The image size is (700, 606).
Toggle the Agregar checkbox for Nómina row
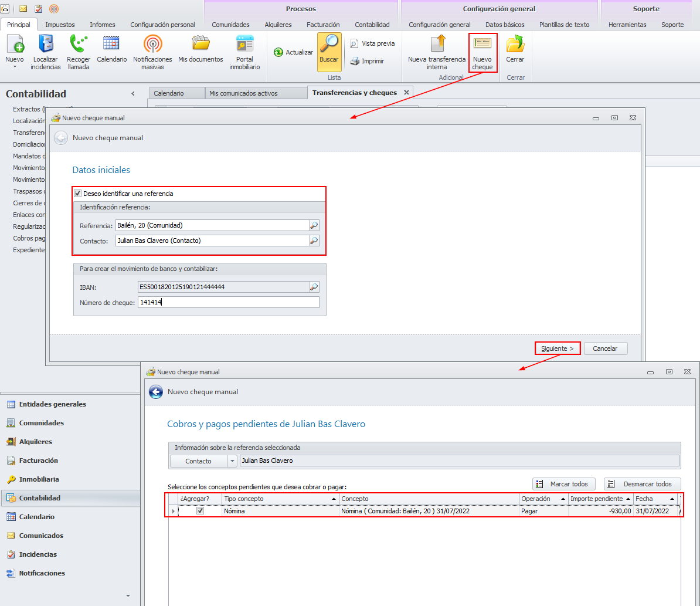201,511
